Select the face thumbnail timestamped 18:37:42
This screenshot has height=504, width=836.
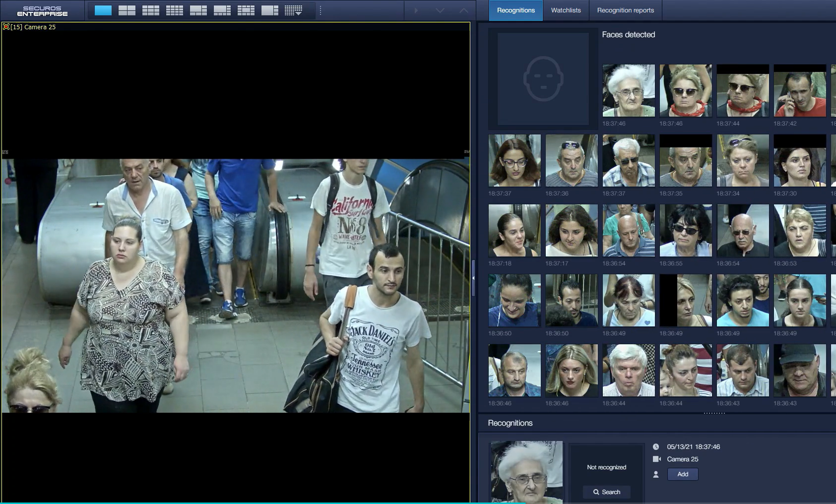(x=800, y=90)
